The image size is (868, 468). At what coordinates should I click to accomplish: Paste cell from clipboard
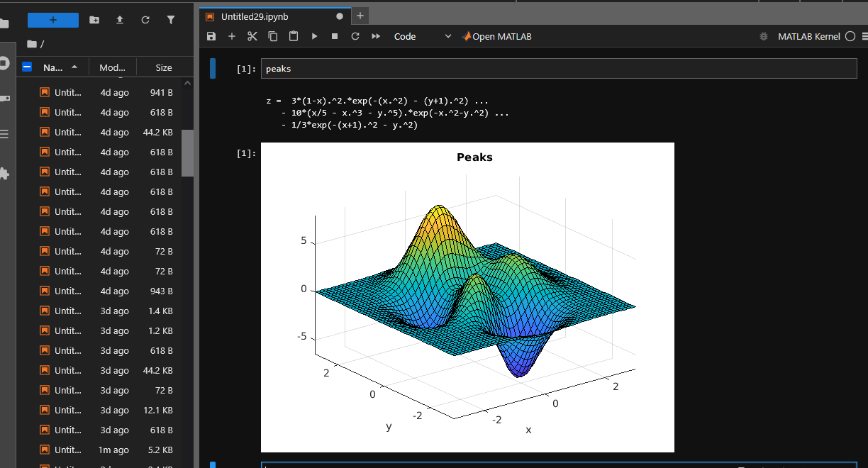[294, 36]
